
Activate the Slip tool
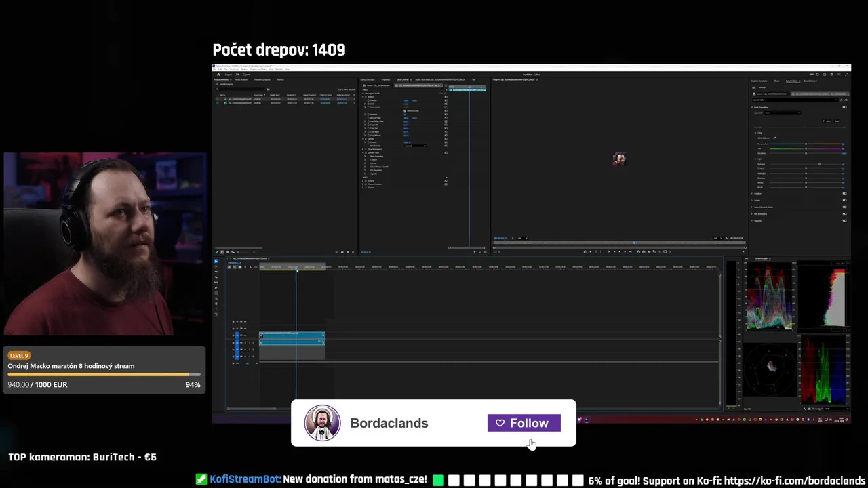click(x=216, y=283)
